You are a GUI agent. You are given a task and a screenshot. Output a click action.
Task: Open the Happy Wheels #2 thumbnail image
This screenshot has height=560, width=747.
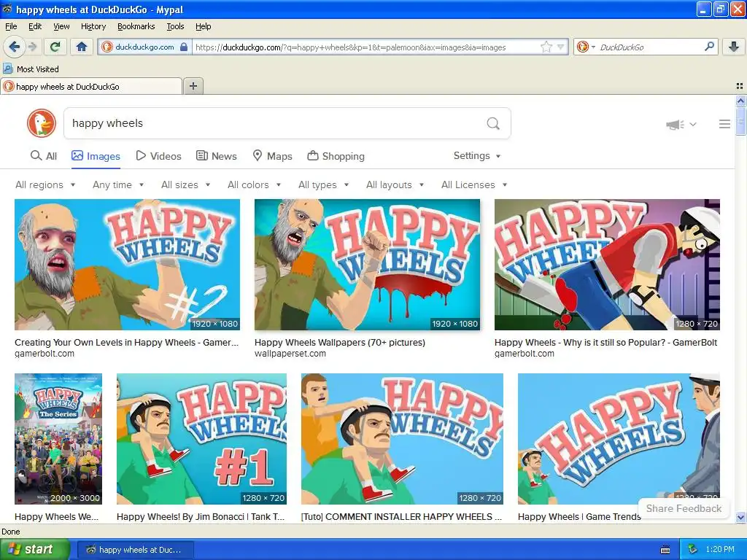coord(127,264)
